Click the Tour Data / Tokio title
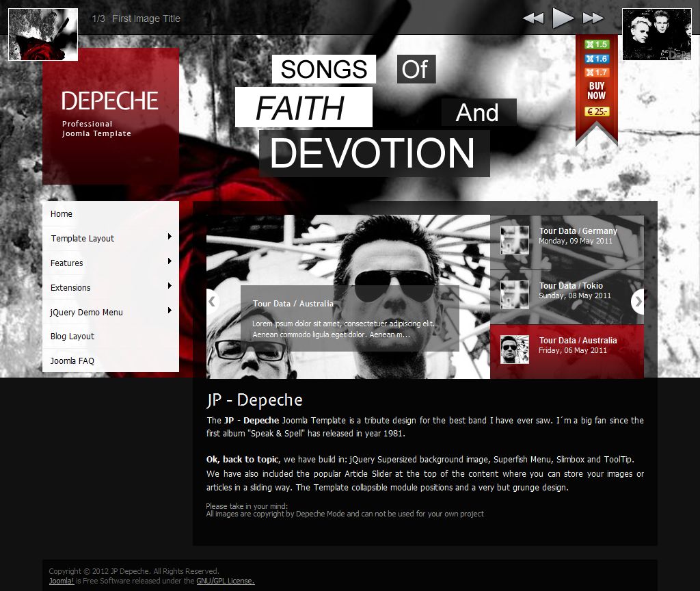The height and width of the screenshot is (591, 700). (571, 285)
